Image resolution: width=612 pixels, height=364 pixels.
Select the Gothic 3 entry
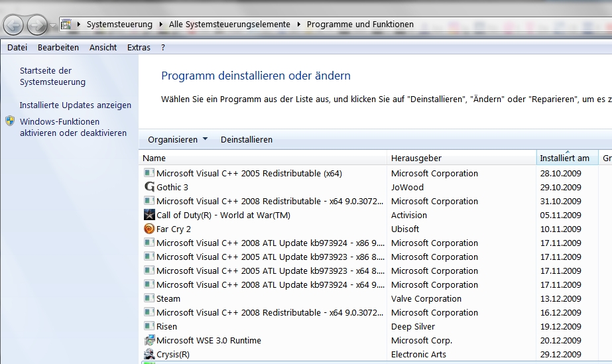click(172, 187)
